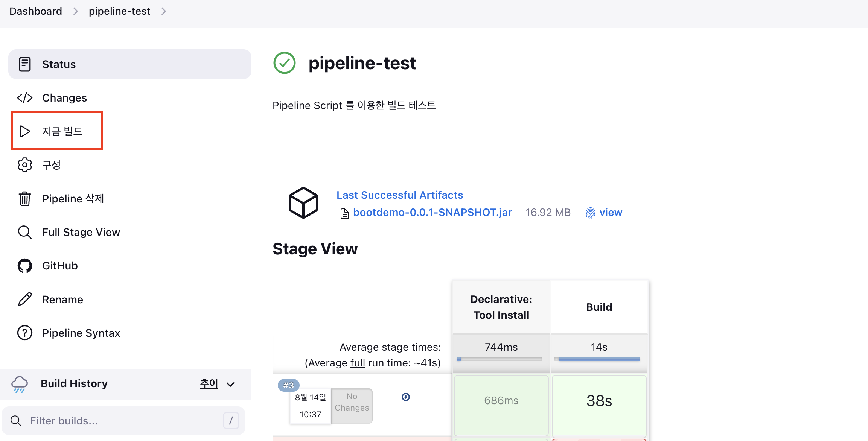The width and height of the screenshot is (868, 441).
Task: Open the bootdemo-0.0.1-SNAPSHOT.jar artifact link
Action: point(432,213)
